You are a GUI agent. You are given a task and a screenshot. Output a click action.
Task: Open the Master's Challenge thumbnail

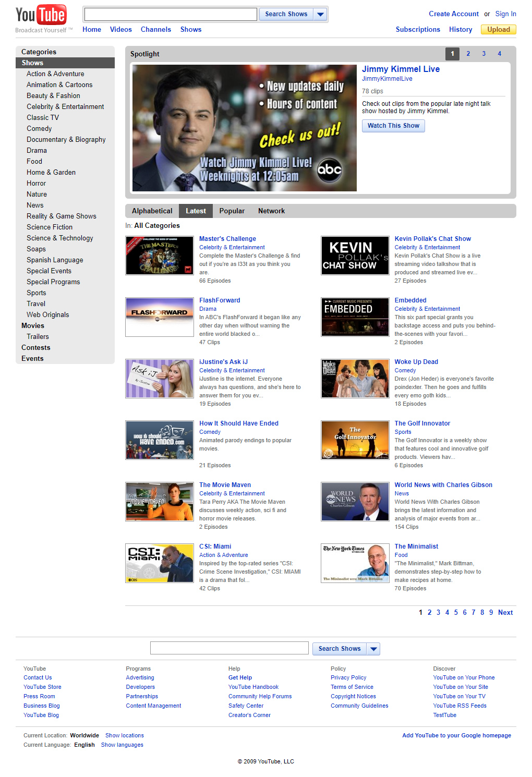click(160, 256)
